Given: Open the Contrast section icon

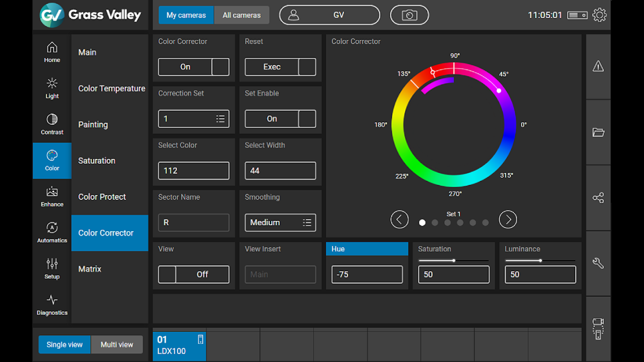Looking at the screenshot, I should click(52, 119).
